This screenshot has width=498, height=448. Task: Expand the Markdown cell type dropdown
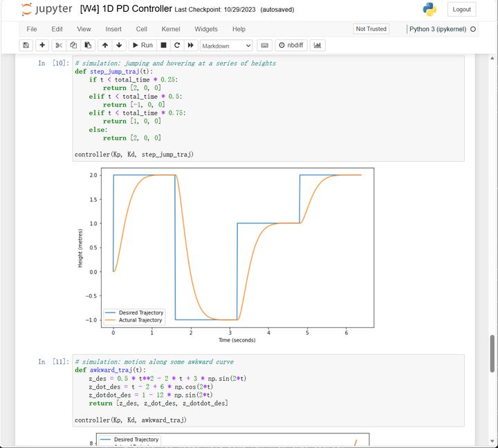click(227, 46)
